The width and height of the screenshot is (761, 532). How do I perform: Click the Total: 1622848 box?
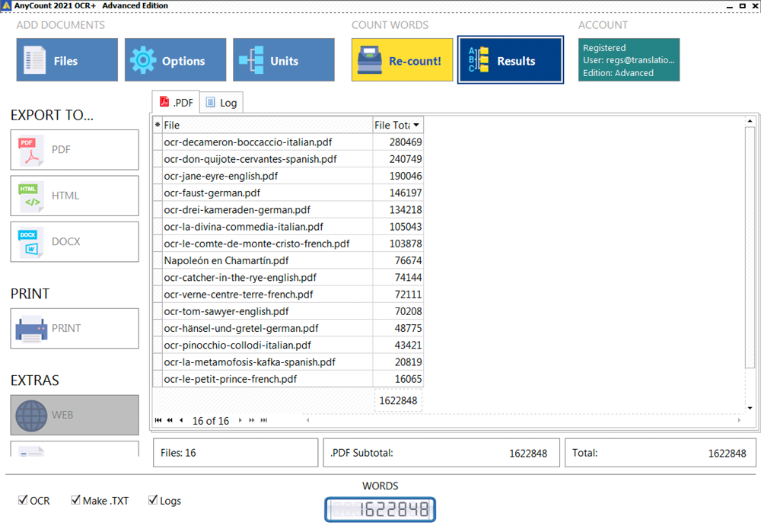click(x=661, y=453)
